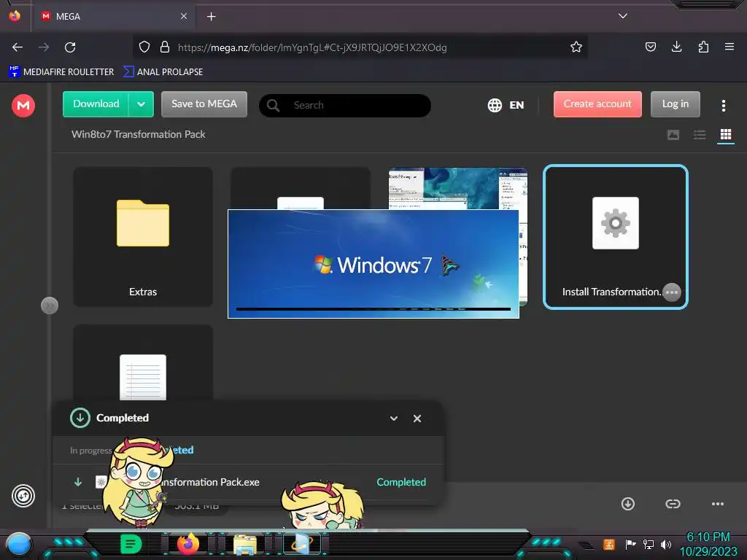Close the Completed transfers panel
747x560 pixels.
[x=417, y=418]
